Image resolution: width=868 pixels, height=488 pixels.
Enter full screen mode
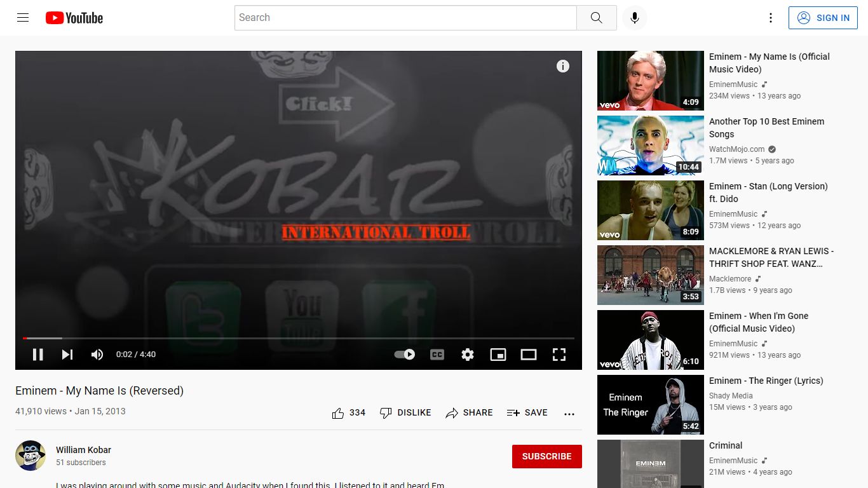point(559,355)
